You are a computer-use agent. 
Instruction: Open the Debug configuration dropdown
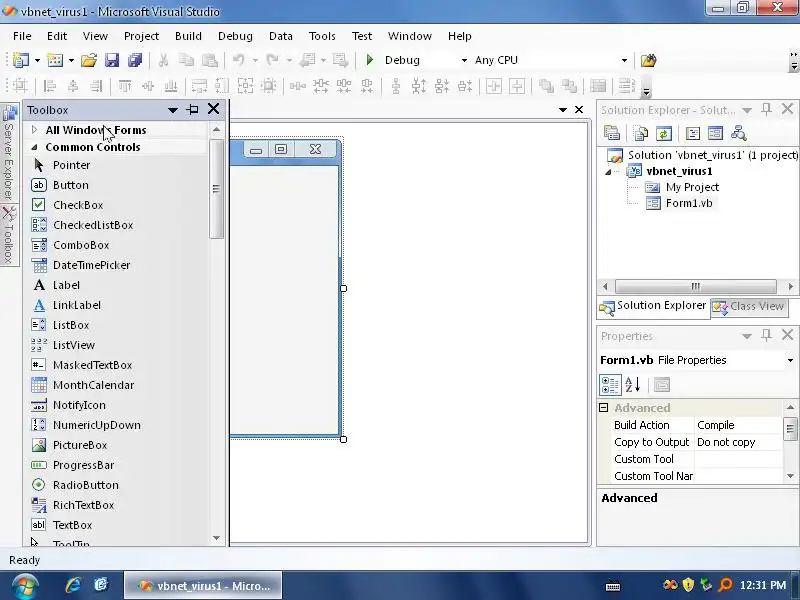tap(464, 60)
